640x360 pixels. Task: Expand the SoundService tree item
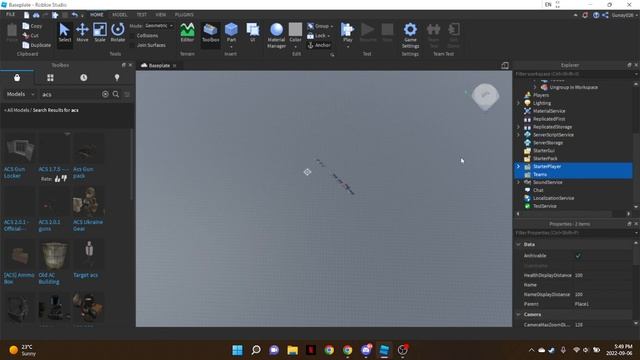click(x=518, y=182)
